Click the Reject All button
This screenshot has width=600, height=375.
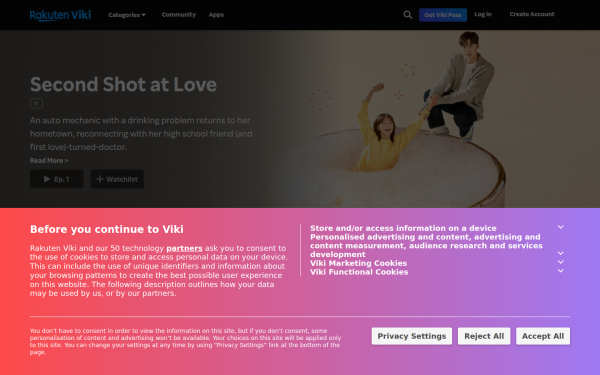click(484, 336)
